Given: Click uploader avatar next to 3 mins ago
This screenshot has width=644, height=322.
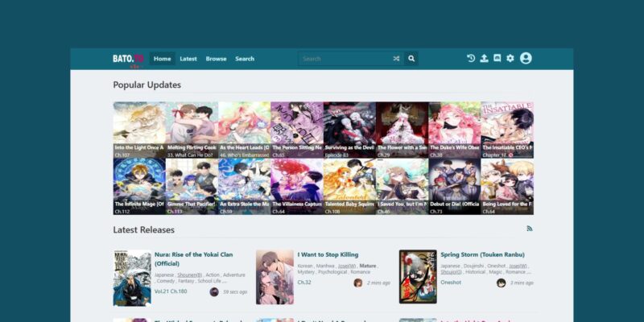Looking at the screenshot, I should coord(501,283).
